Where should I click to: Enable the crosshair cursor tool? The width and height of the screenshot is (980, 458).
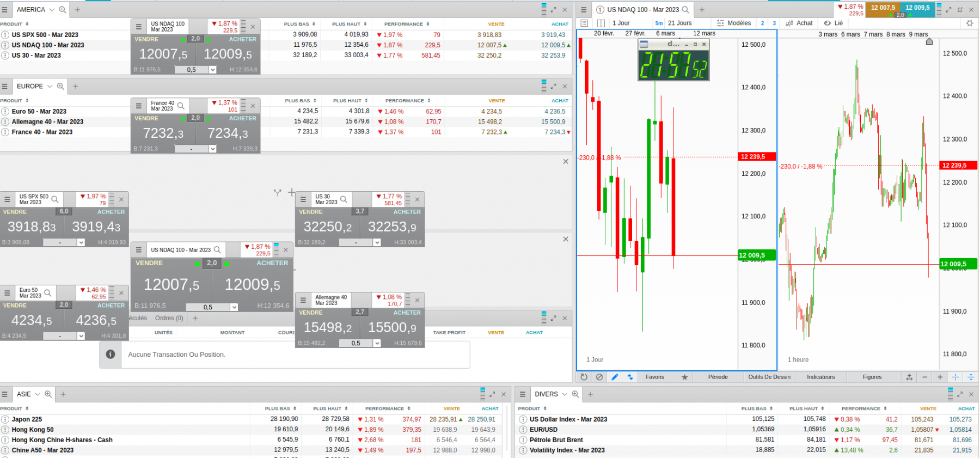[x=955, y=377]
